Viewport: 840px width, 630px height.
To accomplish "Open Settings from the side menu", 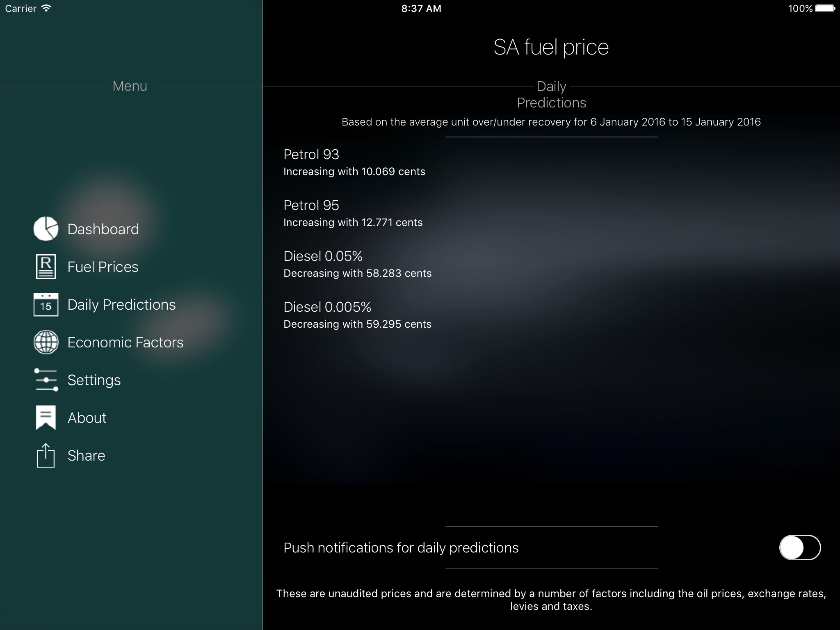I will point(94,380).
